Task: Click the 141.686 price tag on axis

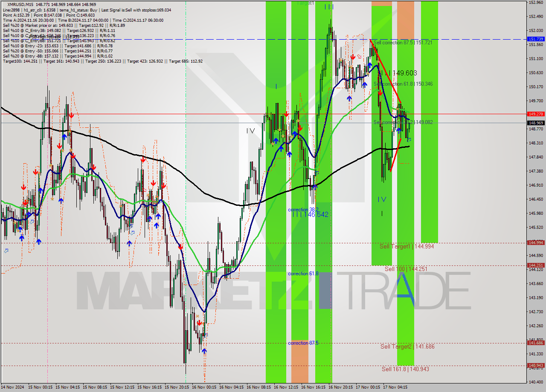Action: click(x=536, y=343)
